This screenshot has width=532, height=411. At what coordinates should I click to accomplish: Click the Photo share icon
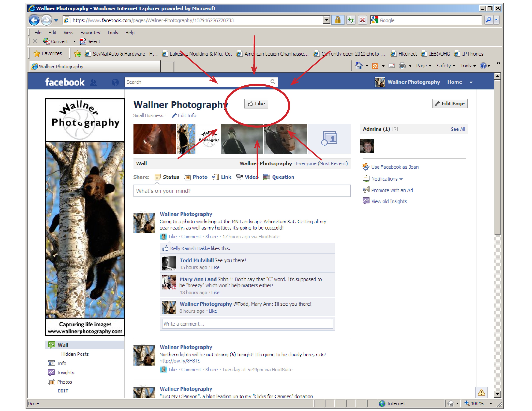point(187,177)
